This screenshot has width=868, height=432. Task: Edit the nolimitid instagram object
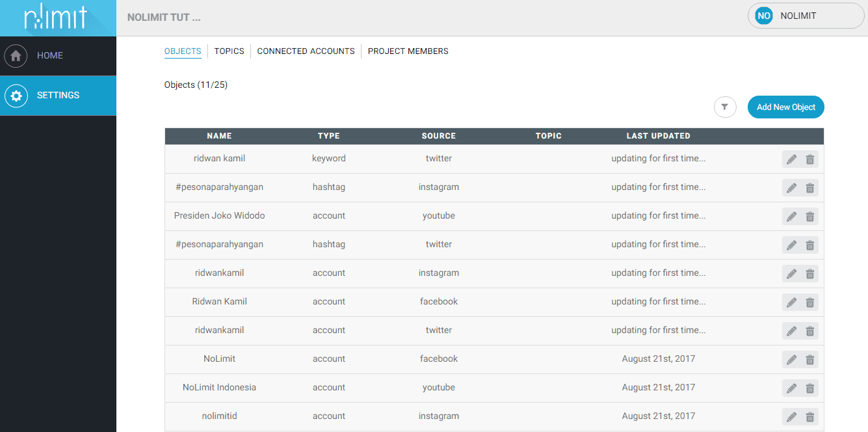coord(791,417)
